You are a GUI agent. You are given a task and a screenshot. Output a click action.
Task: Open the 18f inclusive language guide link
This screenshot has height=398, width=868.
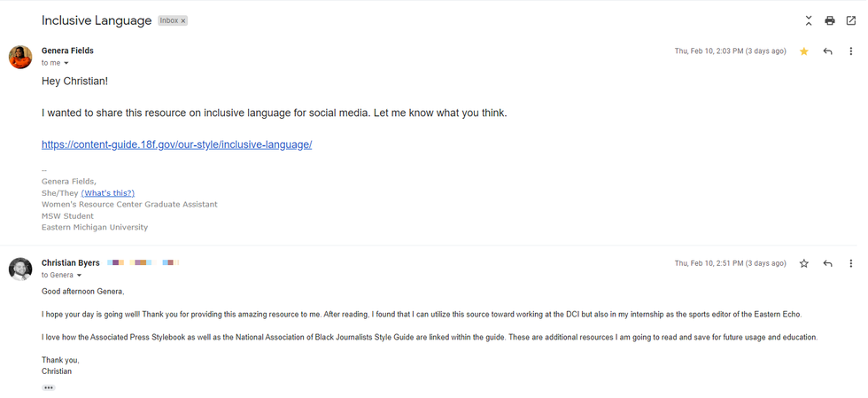click(x=176, y=144)
